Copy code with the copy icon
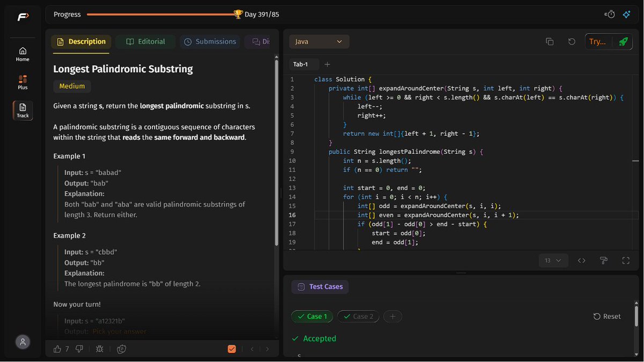The height and width of the screenshot is (362, 644). [550, 41]
